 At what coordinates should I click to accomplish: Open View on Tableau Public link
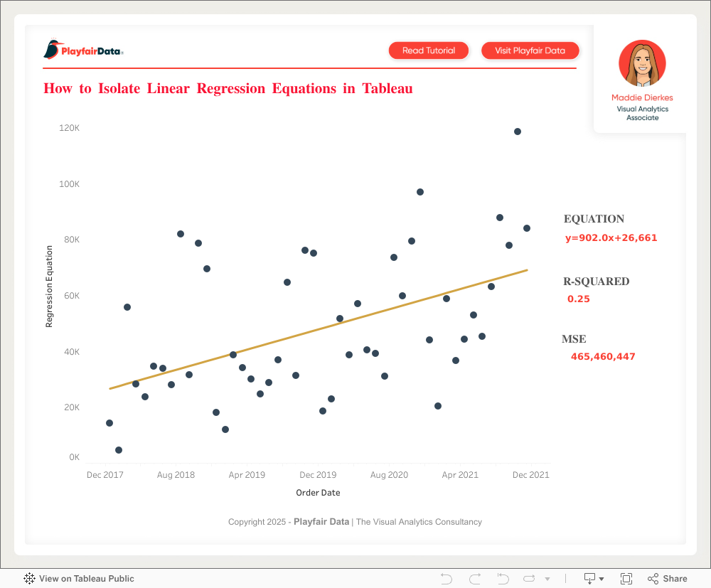pos(79,579)
